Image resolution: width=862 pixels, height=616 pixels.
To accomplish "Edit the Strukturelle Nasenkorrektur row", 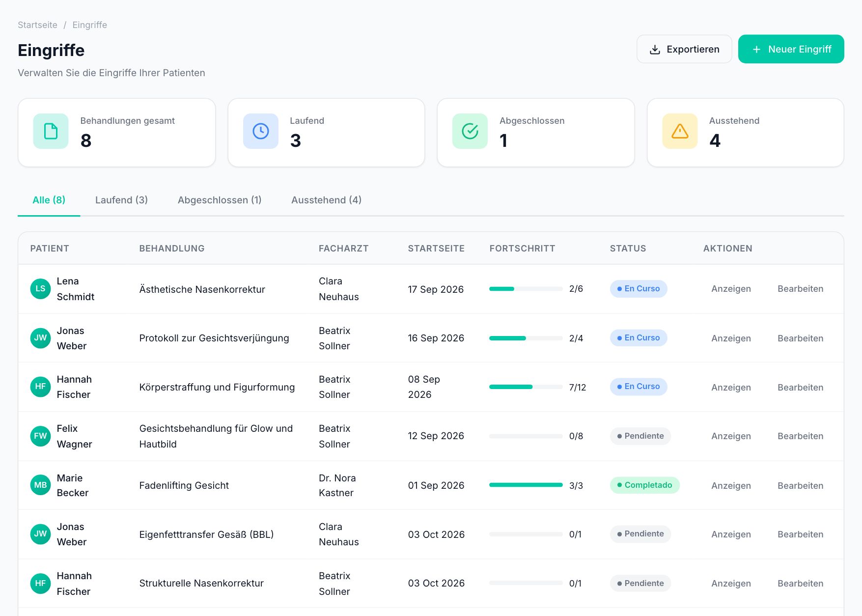I will 800,584.
